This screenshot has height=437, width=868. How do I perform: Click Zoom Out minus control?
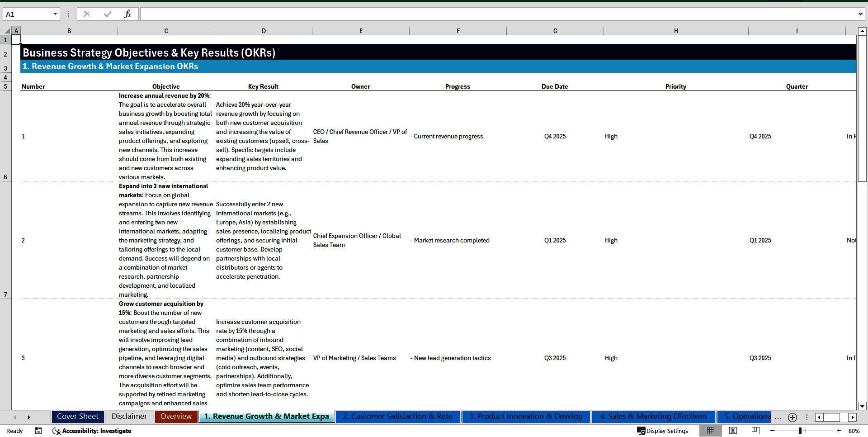click(x=773, y=431)
